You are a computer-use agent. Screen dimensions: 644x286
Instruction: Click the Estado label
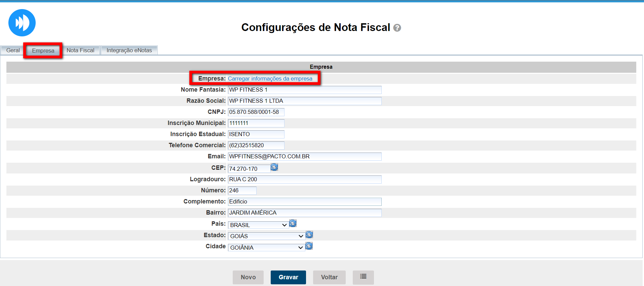pyautogui.click(x=215, y=235)
